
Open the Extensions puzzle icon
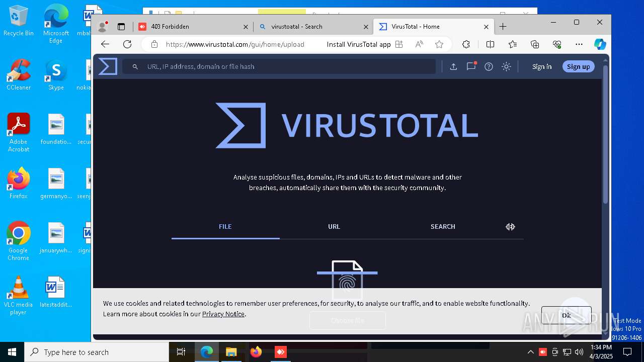(466, 44)
